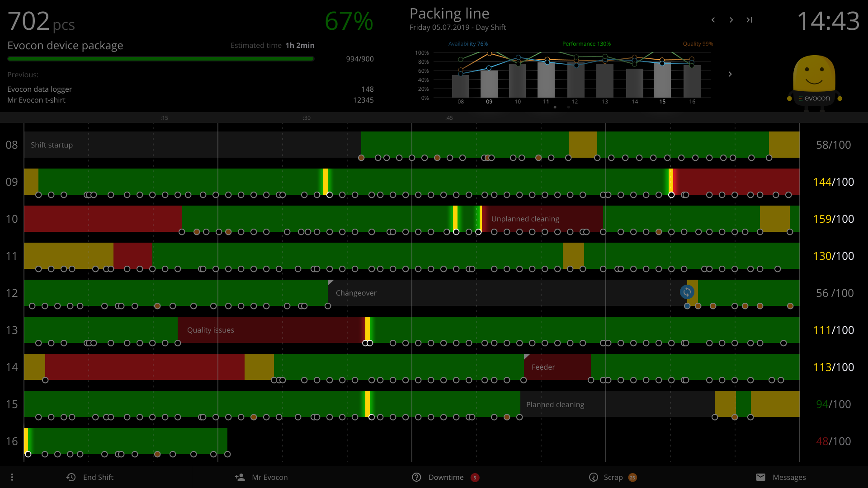Go to next shift arrow
The height and width of the screenshot is (488, 868).
click(x=731, y=20)
